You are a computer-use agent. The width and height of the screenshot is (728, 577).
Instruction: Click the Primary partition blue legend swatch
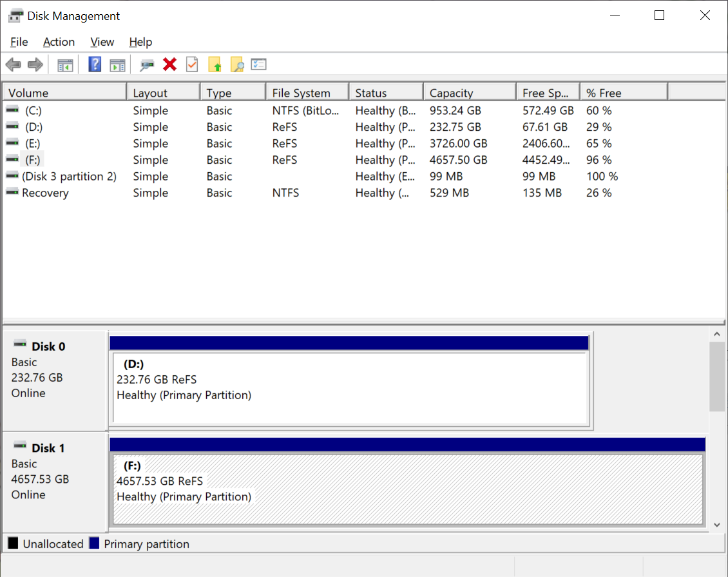click(94, 543)
